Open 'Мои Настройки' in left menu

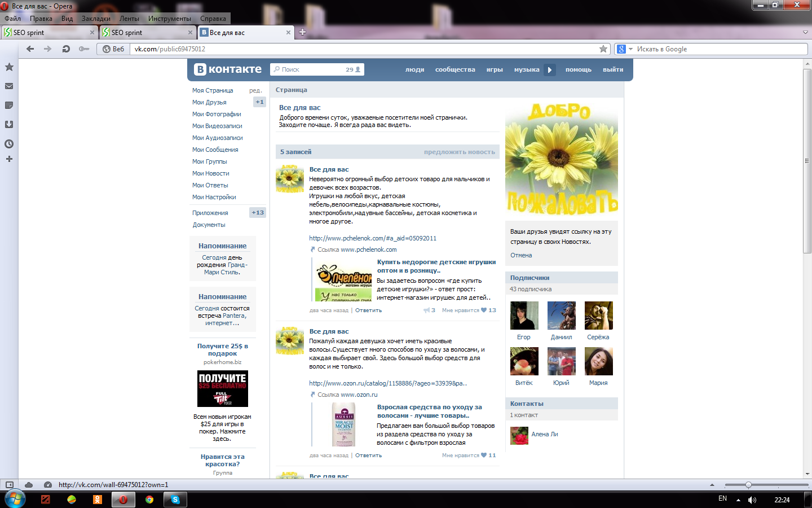tap(214, 197)
